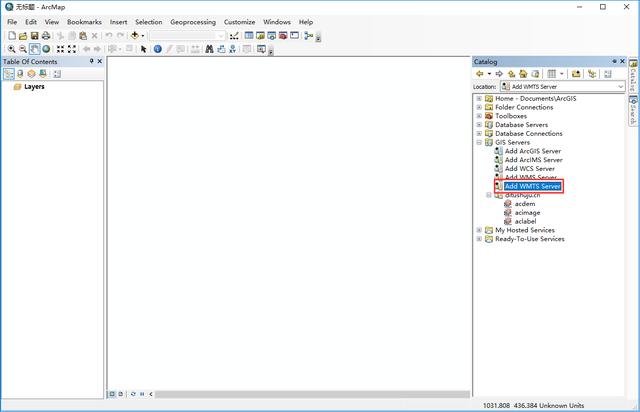
Task: Toggle List By Drawing Order view
Action: (x=9, y=74)
